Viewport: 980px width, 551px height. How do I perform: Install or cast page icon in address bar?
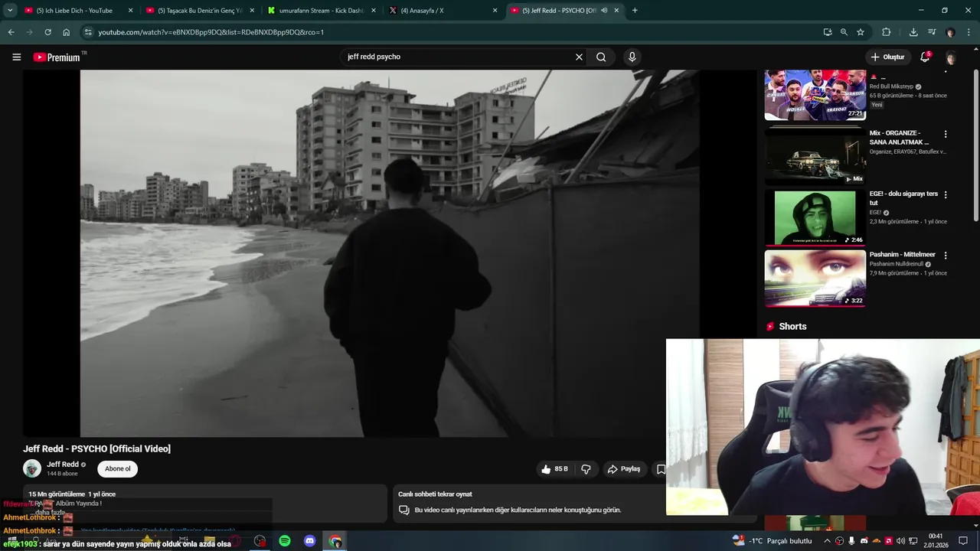(828, 32)
